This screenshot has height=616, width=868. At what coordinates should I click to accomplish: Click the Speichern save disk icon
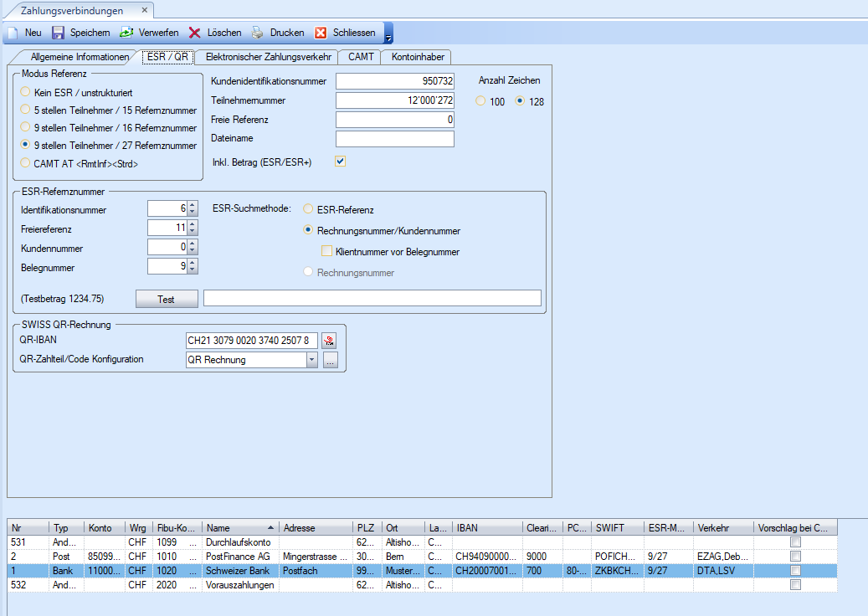[58, 33]
